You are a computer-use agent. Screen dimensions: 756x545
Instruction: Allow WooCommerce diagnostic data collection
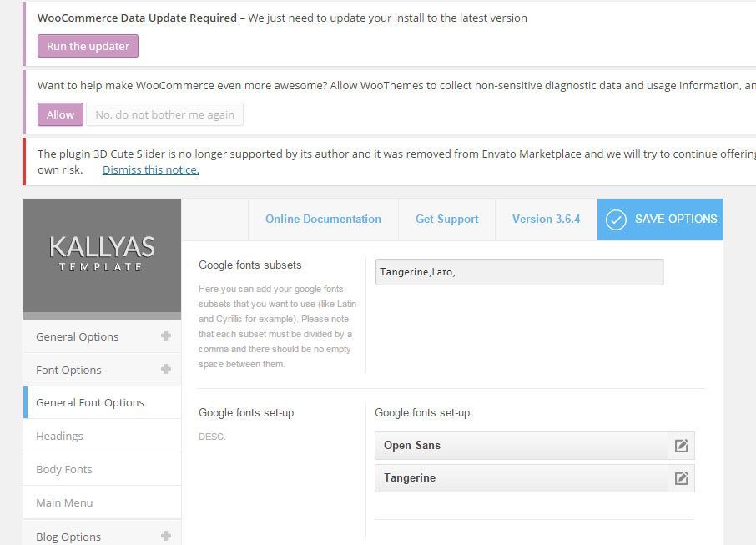60,114
